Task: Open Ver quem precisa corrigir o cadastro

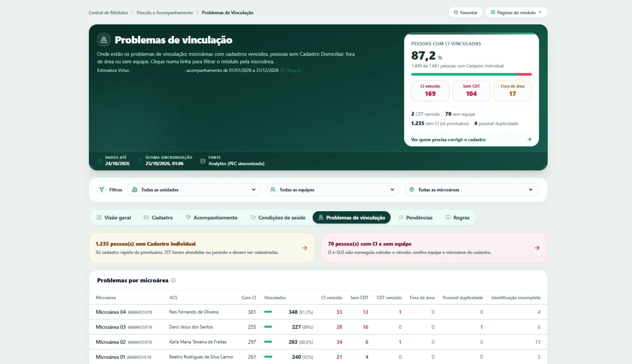Action: 471,139
